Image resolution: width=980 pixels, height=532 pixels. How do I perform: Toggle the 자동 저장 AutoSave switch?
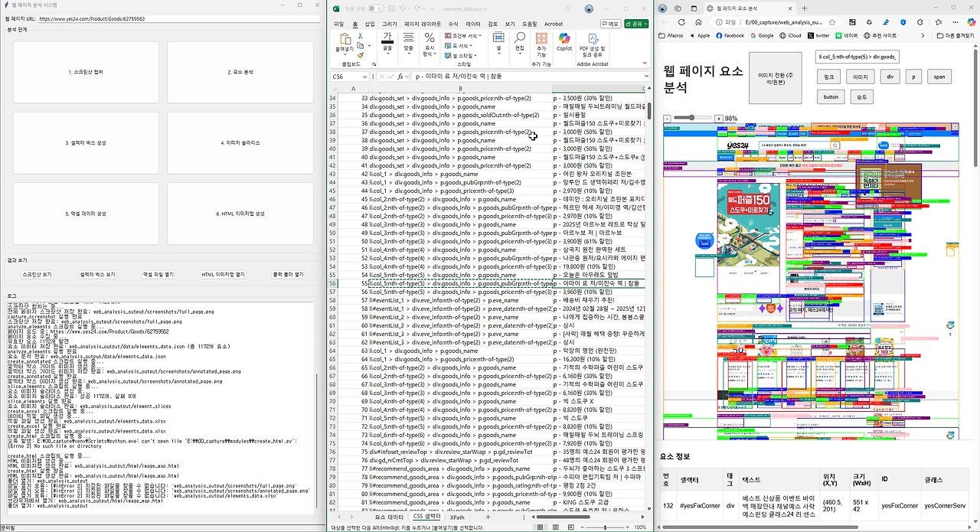coord(376,8)
